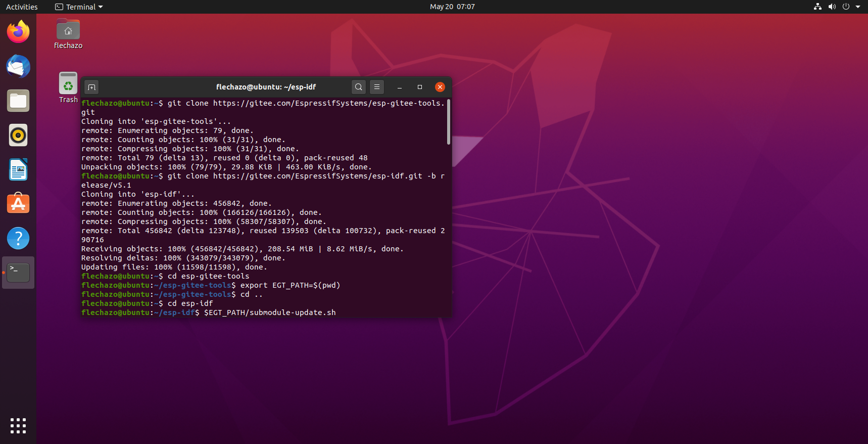Launch Firefox from the dock

(18, 32)
